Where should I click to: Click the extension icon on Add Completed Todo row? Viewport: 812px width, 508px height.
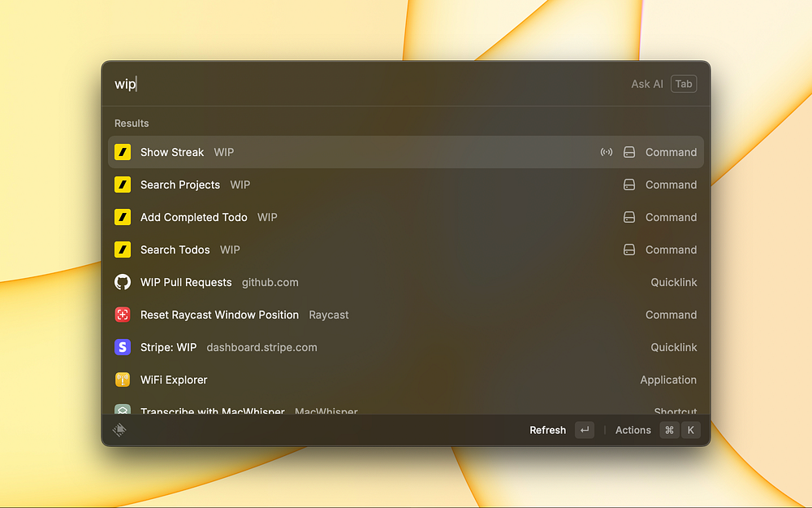[629, 217]
